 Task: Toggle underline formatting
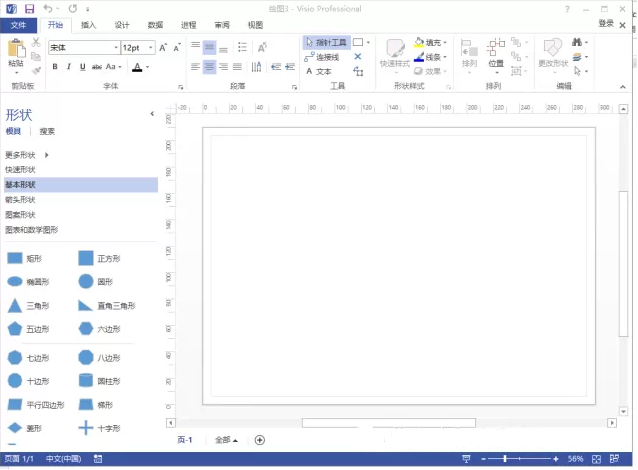click(82, 67)
